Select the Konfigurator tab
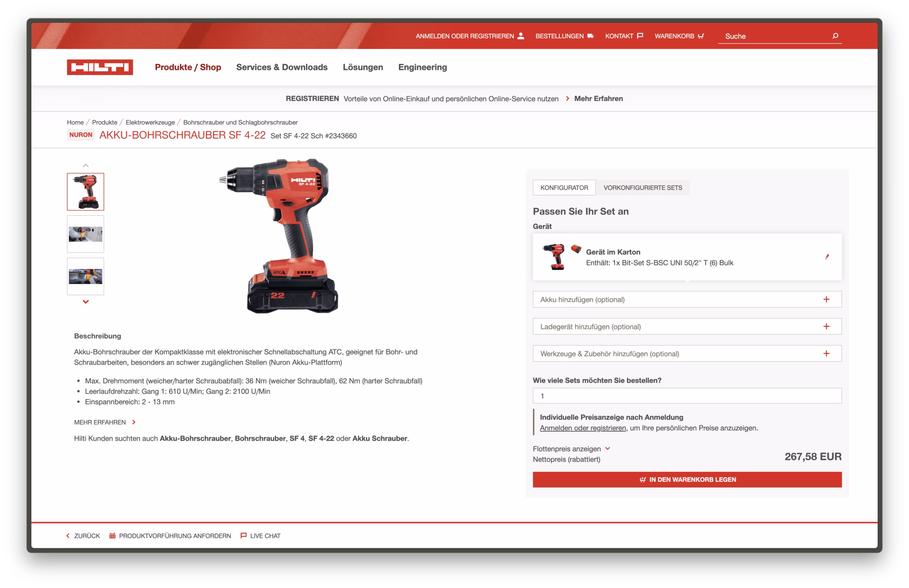 [x=564, y=188]
